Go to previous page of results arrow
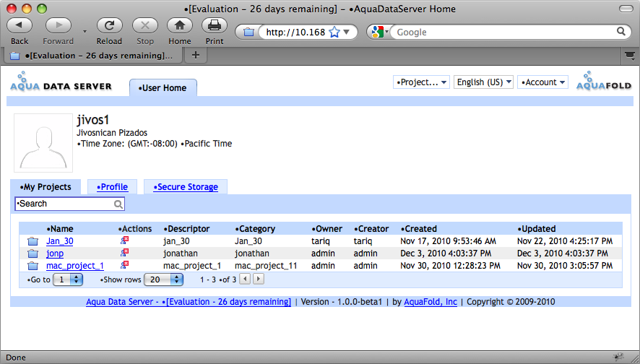Image resolution: width=640 pixels, height=364 pixels. click(x=245, y=279)
